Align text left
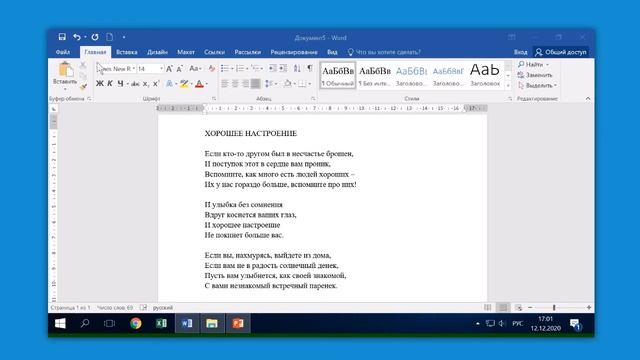 tap(224, 84)
